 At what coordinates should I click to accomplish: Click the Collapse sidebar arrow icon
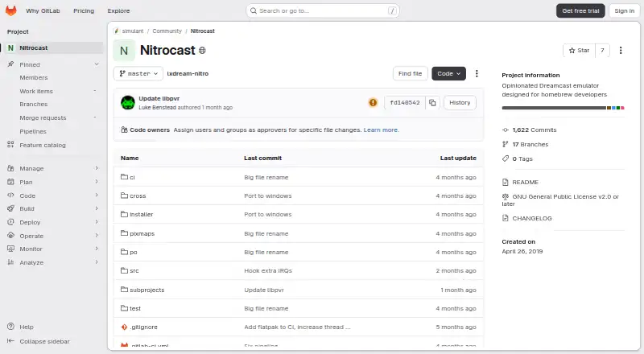(10, 341)
